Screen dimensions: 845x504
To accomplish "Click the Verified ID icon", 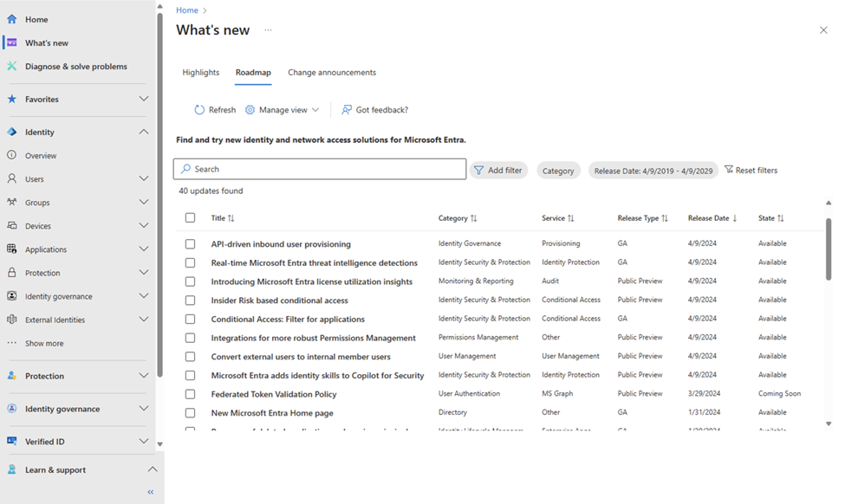I will pyautogui.click(x=12, y=442).
